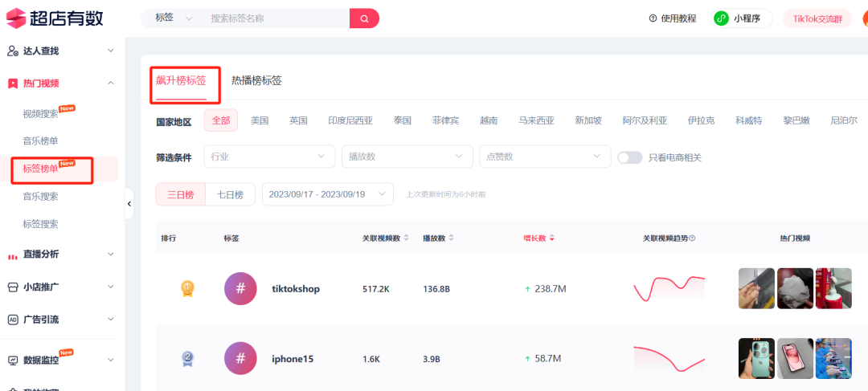Click the 搜索标签名称 search input field
Viewport: 868px width, 391px height.
[x=275, y=18]
